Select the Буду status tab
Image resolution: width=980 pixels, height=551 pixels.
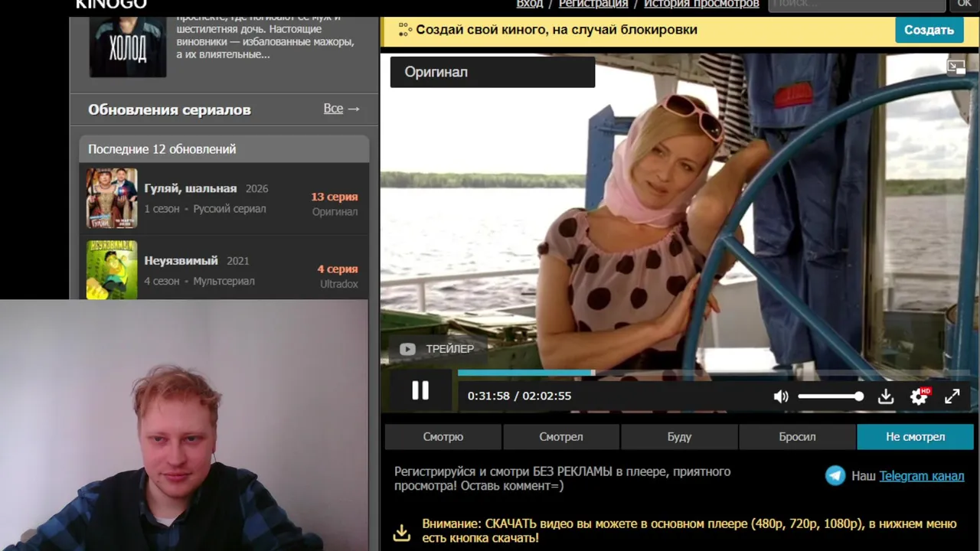click(x=679, y=437)
